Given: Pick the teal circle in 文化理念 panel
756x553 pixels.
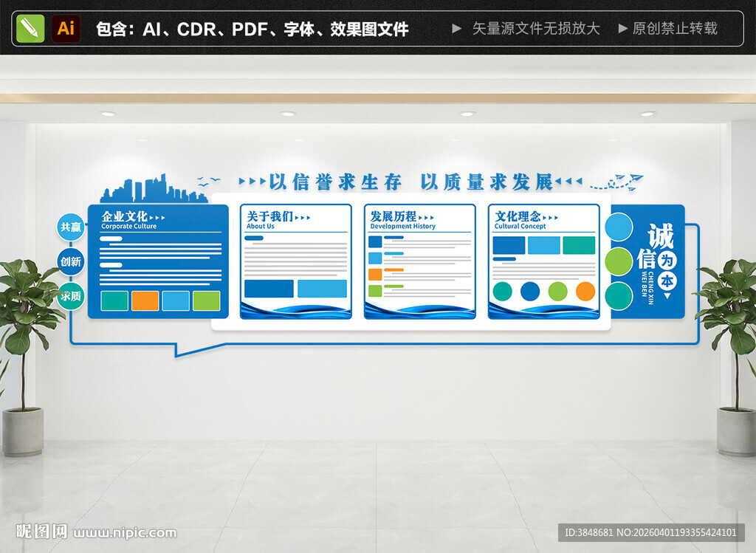Looking at the screenshot, I should coord(502,292).
